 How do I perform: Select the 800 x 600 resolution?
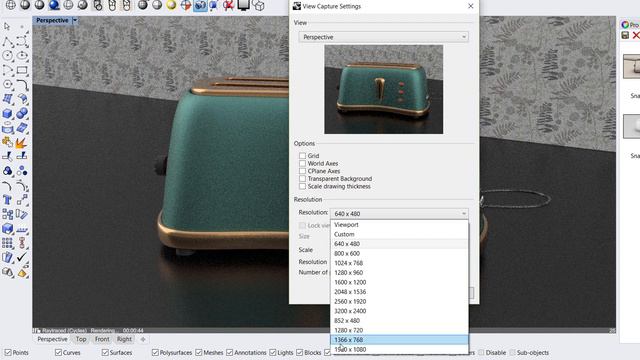click(x=399, y=253)
